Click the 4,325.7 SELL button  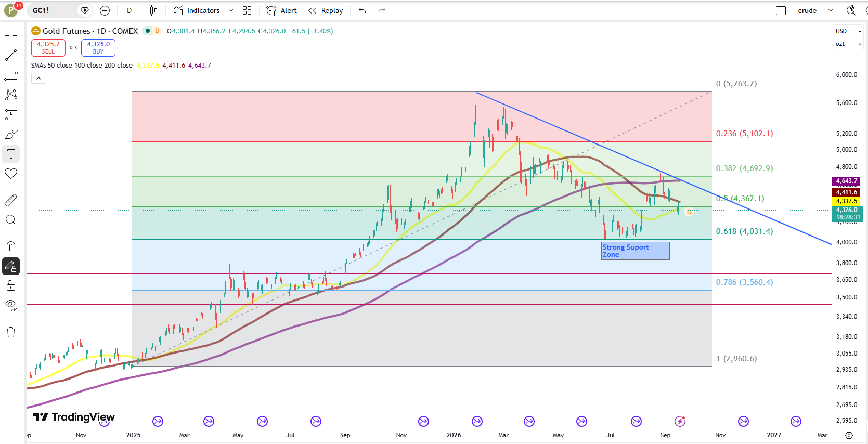tap(48, 48)
